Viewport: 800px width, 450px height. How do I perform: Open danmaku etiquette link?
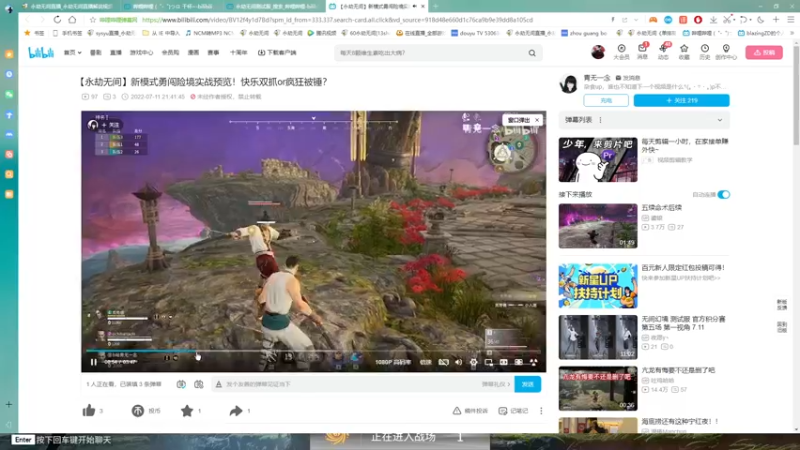coord(495,384)
